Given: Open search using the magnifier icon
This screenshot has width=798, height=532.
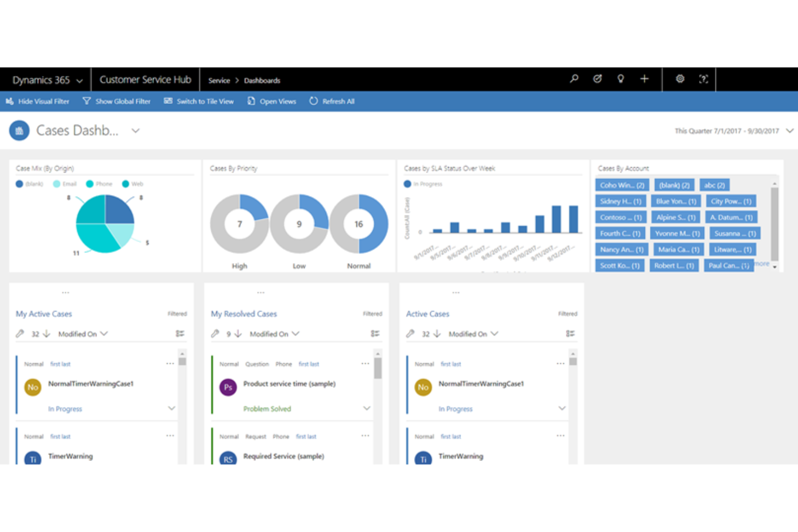Looking at the screenshot, I should [573, 79].
